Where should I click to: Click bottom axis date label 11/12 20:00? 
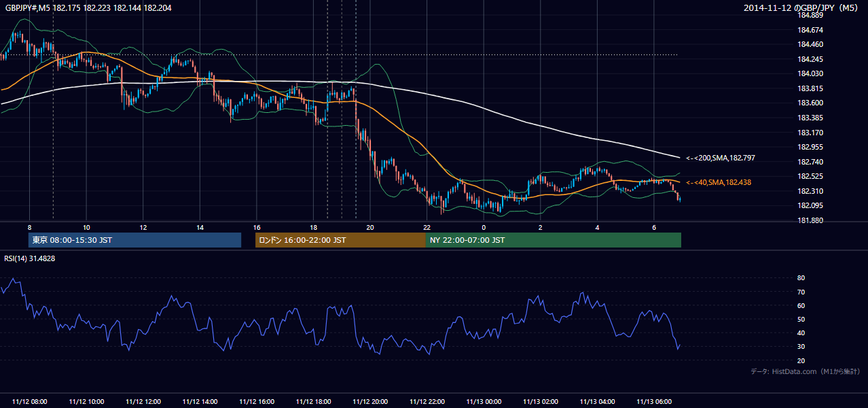(x=370, y=402)
